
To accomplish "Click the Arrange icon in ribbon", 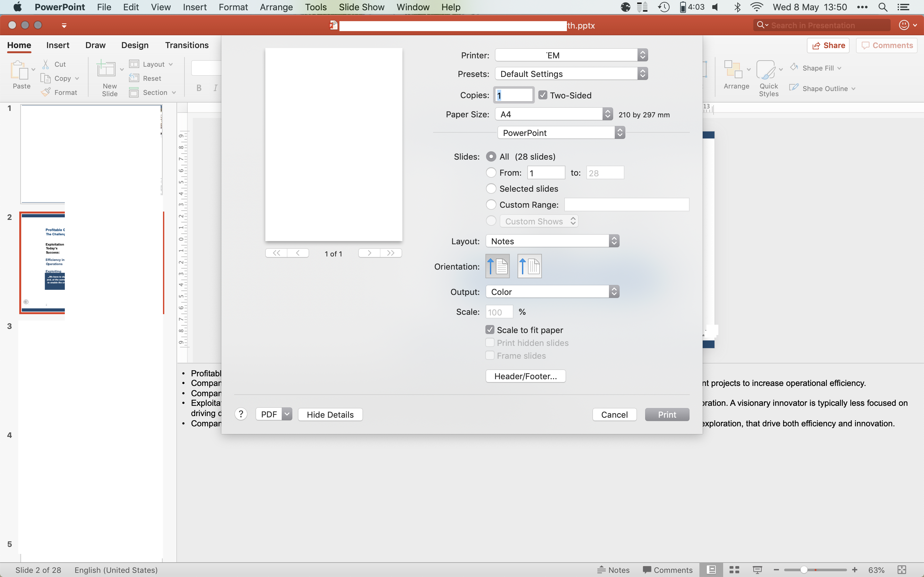I will click(x=733, y=70).
